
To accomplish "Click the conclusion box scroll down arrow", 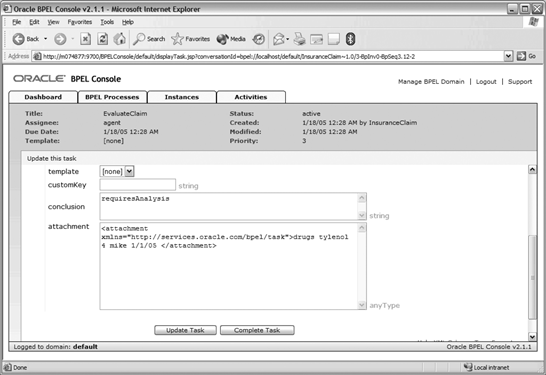I will click(362, 215).
